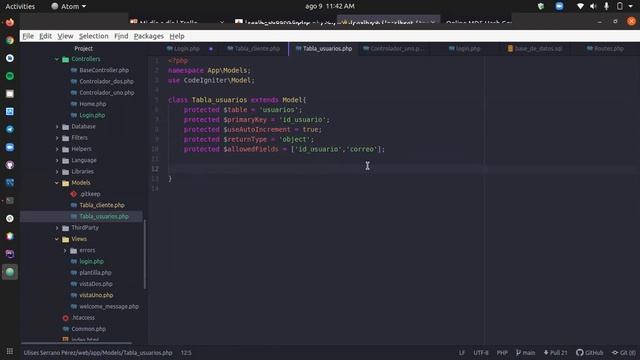
Task: Expand the Helpers folder
Action: pos(57,149)
